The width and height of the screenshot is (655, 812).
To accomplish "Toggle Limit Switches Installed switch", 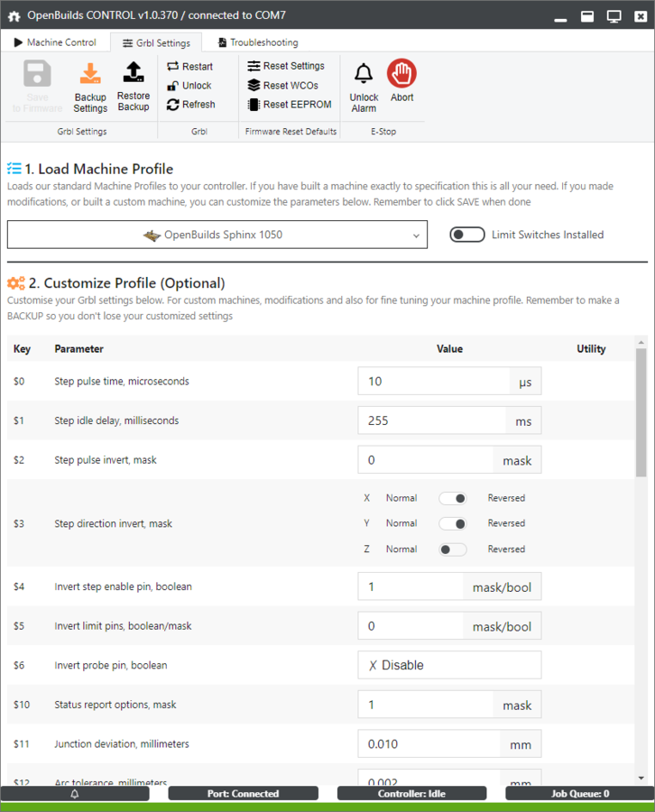I will click(x=467, y=235).
